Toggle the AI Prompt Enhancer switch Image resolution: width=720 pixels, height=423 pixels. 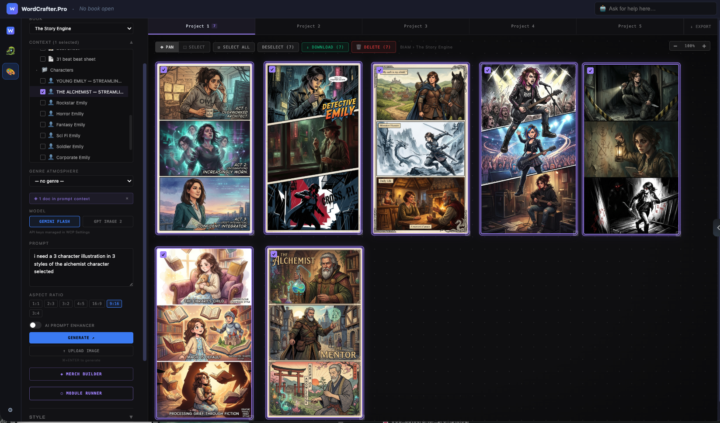[x=35, y=325]
